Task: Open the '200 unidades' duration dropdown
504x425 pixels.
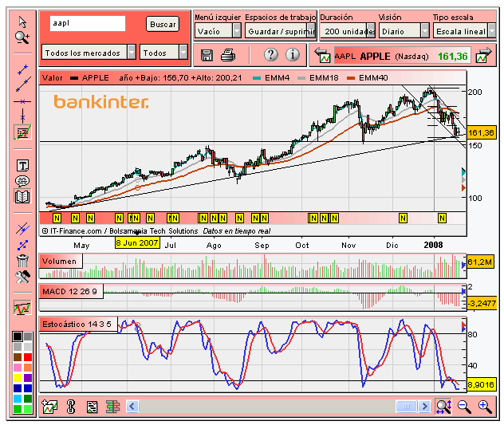Action: (x=348, y=31)
